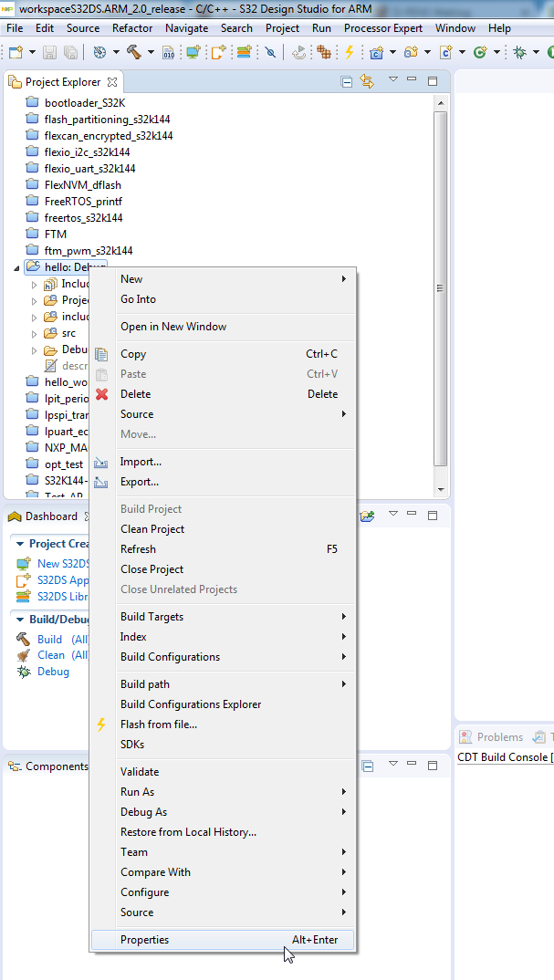The width and height of the screenshot is (554, 980).
Task: Collapse the Build/Debug dashboard section
Action: click(x=19, y=620)
